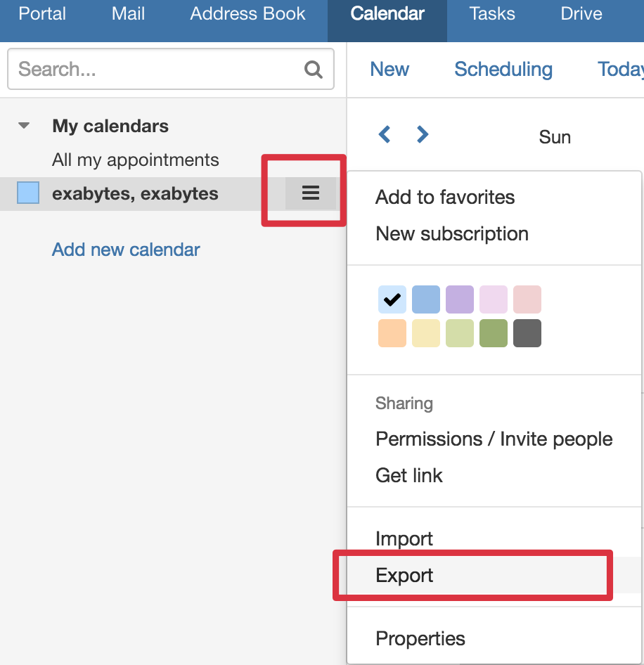Click the search magnifier icon

[x=313, y=69]
